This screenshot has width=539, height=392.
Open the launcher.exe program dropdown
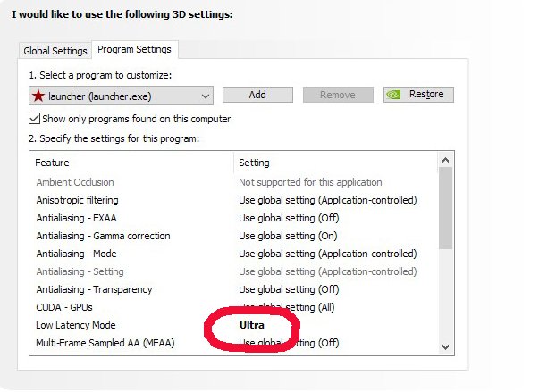coord(121,96)
